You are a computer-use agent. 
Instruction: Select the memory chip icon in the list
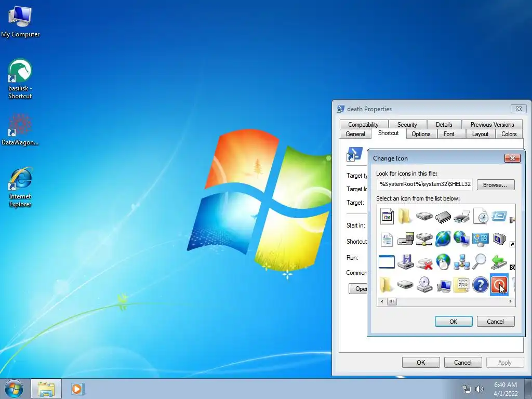pyautogui.click(x=443, y=217)
